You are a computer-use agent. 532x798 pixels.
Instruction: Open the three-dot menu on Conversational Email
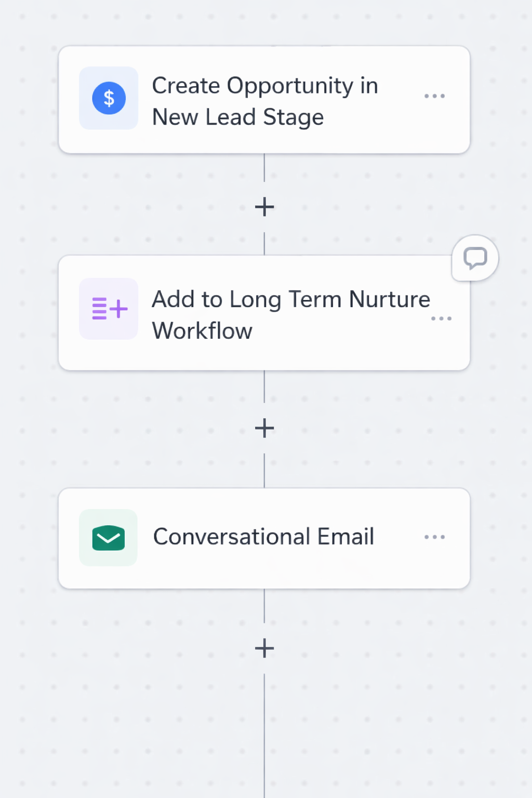[x=434, y=537]
